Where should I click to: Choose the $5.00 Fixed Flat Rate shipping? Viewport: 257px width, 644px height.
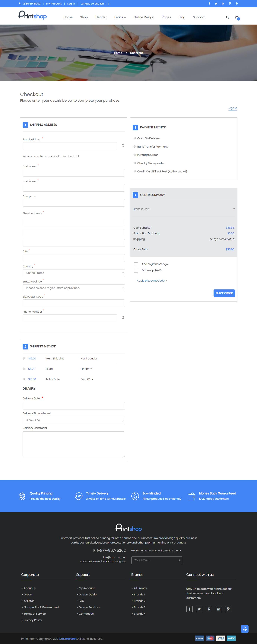point(24,369)
